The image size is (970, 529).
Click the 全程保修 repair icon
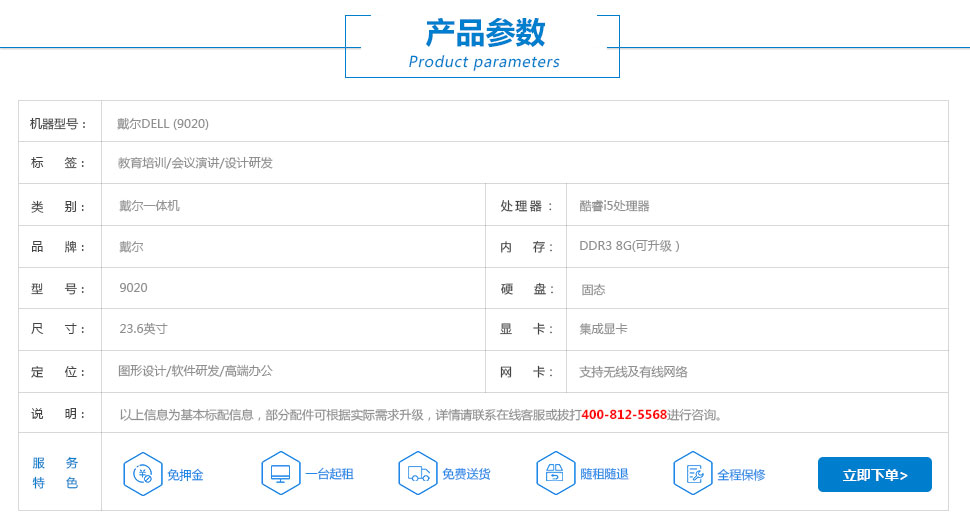coord(693,474)
